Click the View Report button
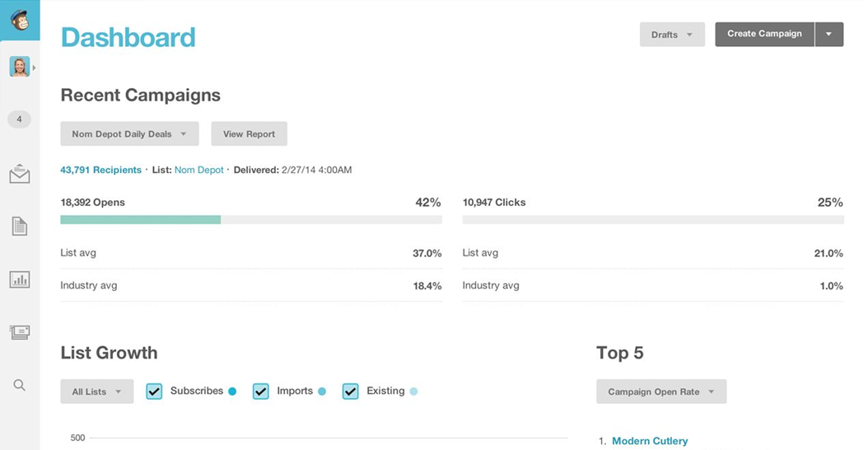The height and width of the screenshot is (450, 868). [x=249, y=134]
